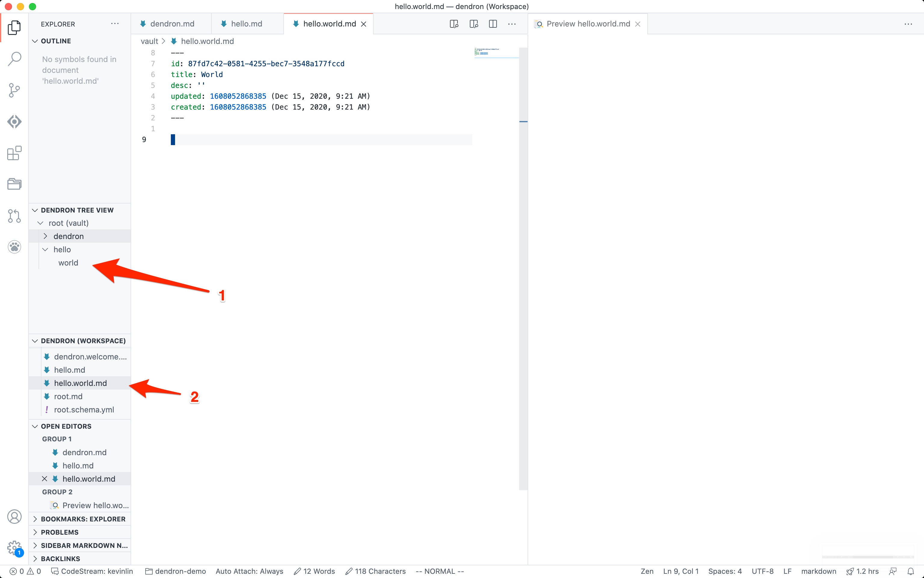Close the Preview hello.world.md tab
Screen dimensions: 924x578
pos(638,24)
